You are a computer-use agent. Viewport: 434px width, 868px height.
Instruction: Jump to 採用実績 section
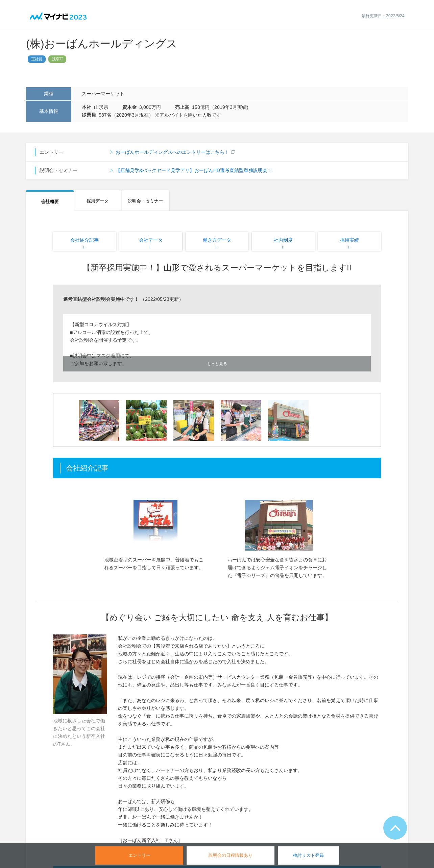pyautogui.click(x=349, y=241)
